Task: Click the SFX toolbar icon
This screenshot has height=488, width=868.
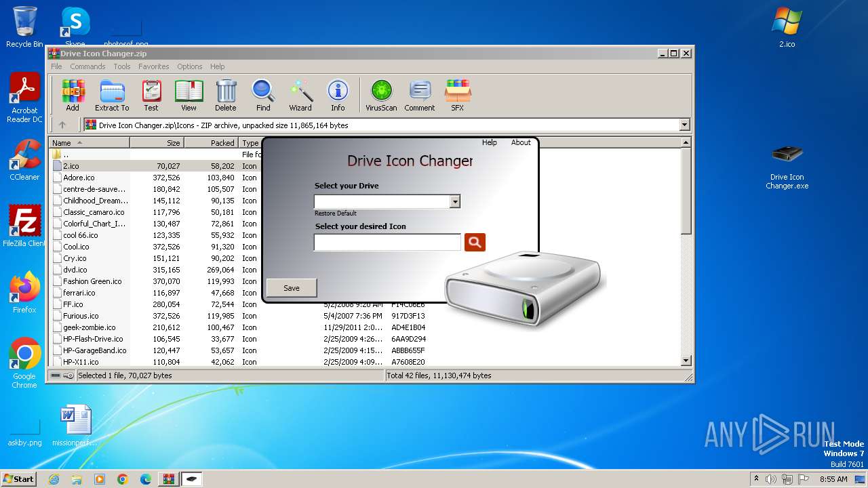Action: tap(458, 95)
